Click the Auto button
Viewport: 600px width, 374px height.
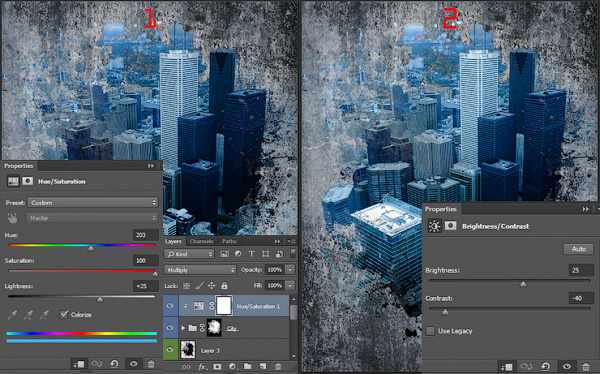pos(579,249)
